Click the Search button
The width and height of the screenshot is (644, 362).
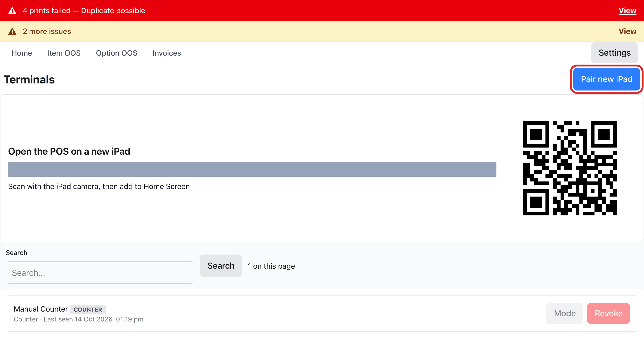tap(221, 266)
